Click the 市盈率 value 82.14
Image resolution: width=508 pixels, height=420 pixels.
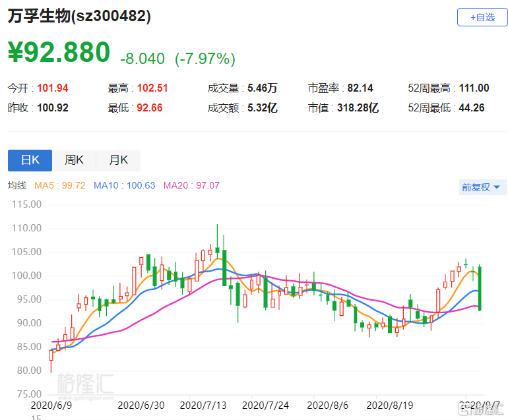tap(360, 88)
